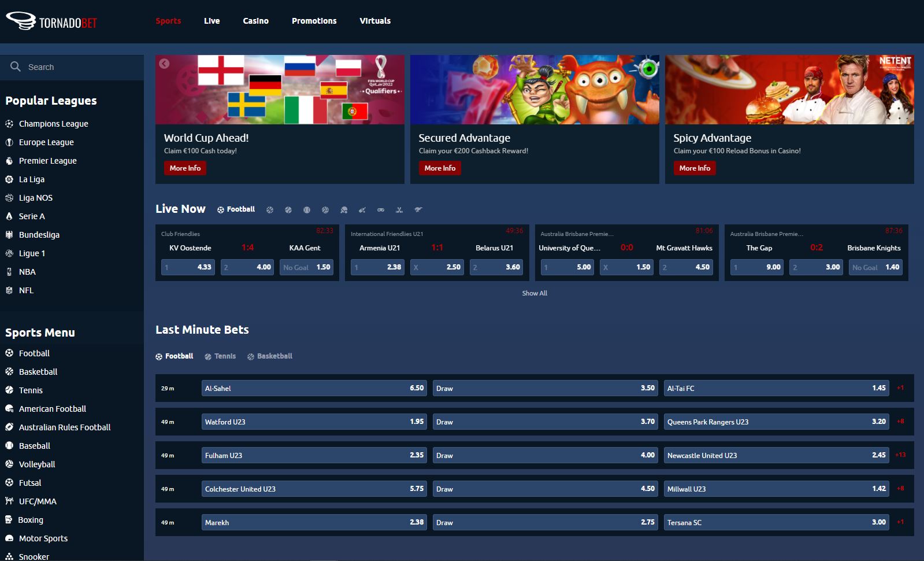
Task: Click the search magnifier icon
Action: pyautogui.click(x=16, y=67)
